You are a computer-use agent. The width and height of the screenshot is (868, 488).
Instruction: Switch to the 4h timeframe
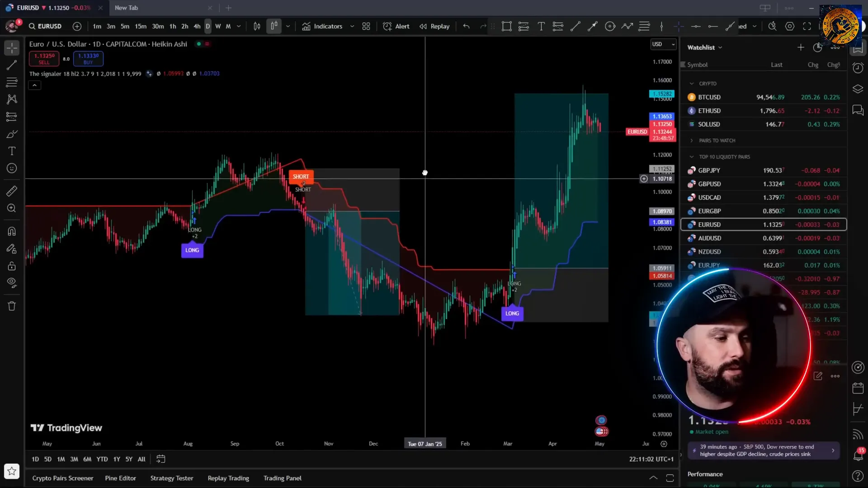tap(197, 26)
